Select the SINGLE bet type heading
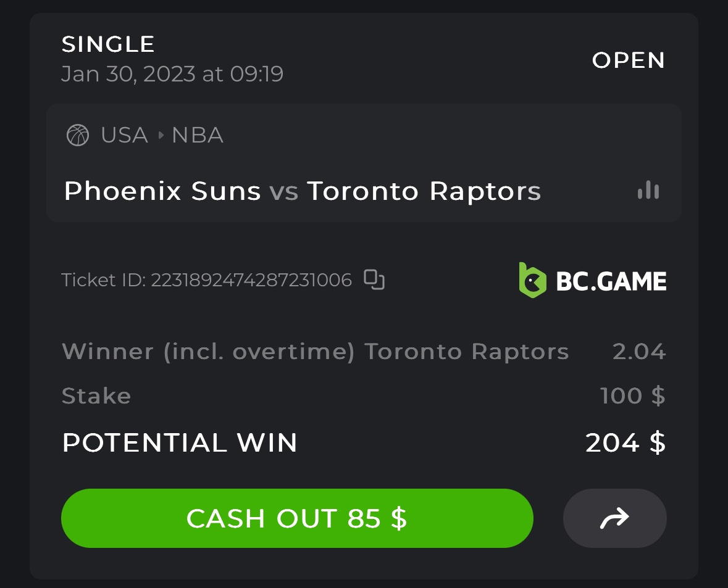This screenshot has height=588, width=728. pyautogui.click(x=108, y=44)
